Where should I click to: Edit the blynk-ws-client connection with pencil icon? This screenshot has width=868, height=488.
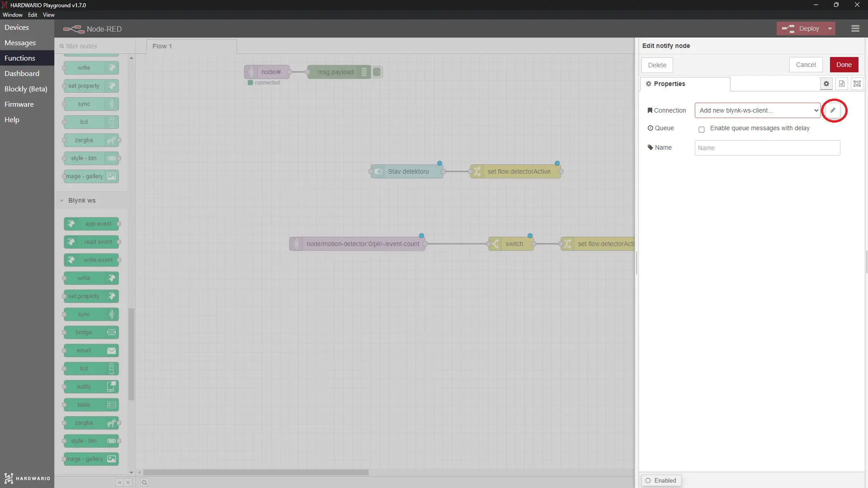(x=833, y=110)
